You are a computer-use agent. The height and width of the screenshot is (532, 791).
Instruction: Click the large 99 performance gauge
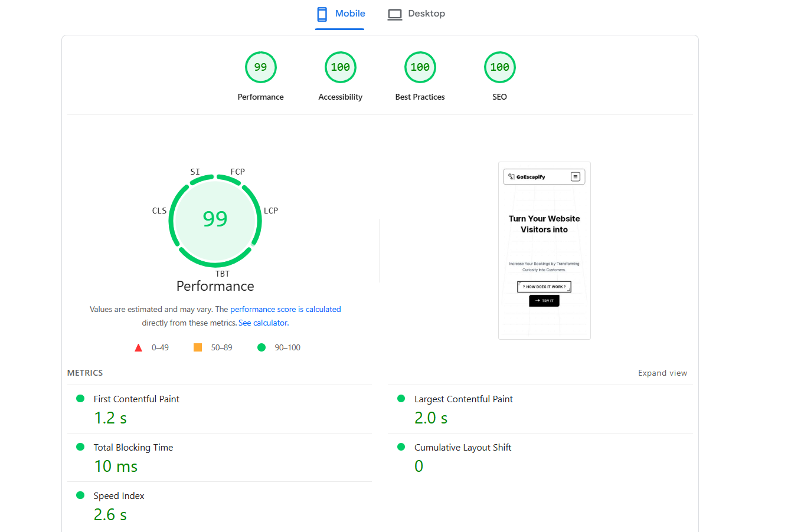(x=215, y=219)
